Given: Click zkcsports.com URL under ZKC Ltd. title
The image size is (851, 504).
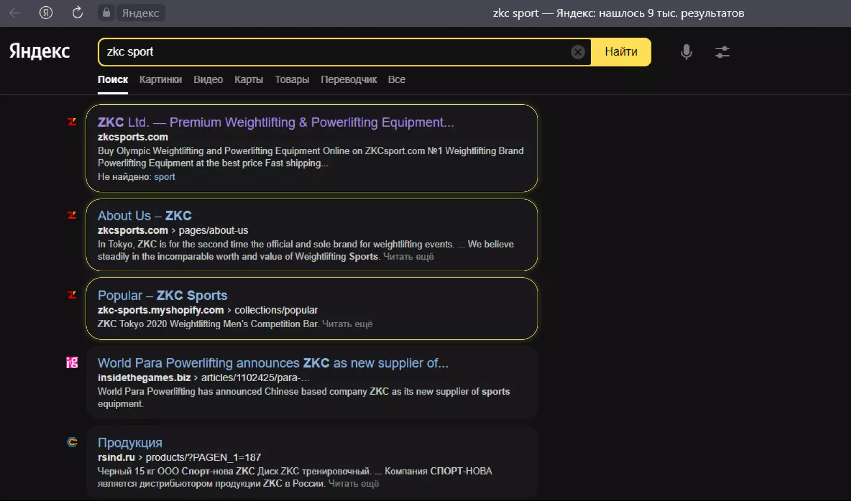Looking at the screenshot, I should tap(133, 137).
